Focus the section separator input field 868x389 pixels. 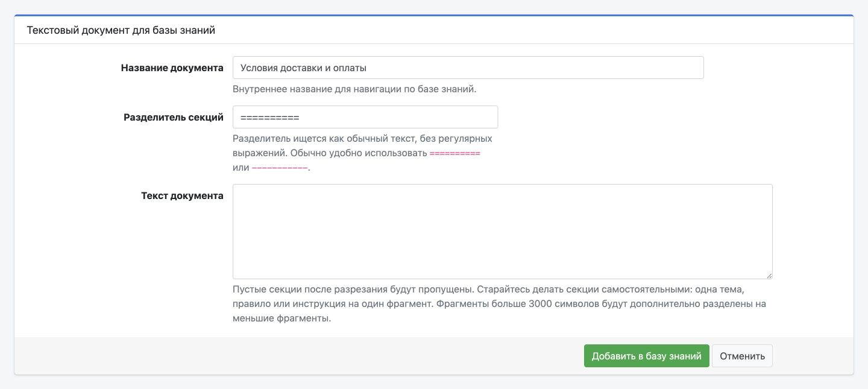(365, 117)
